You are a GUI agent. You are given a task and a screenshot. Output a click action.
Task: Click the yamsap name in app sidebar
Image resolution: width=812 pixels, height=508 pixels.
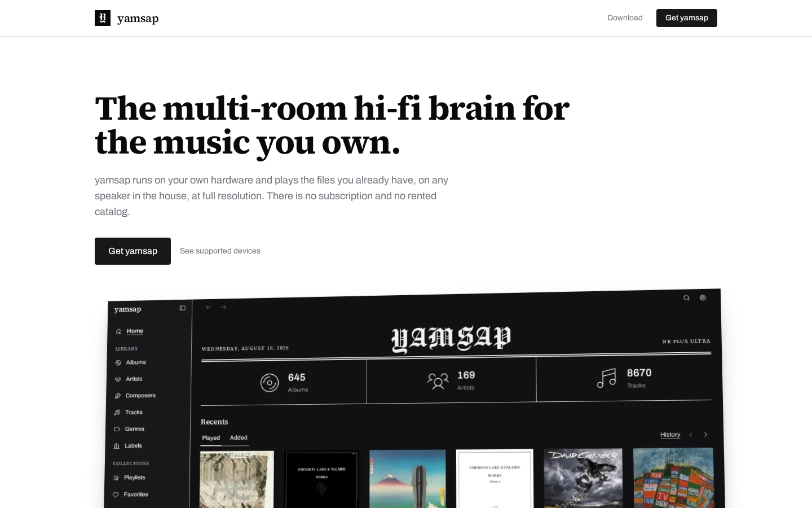tap(127, 309)
